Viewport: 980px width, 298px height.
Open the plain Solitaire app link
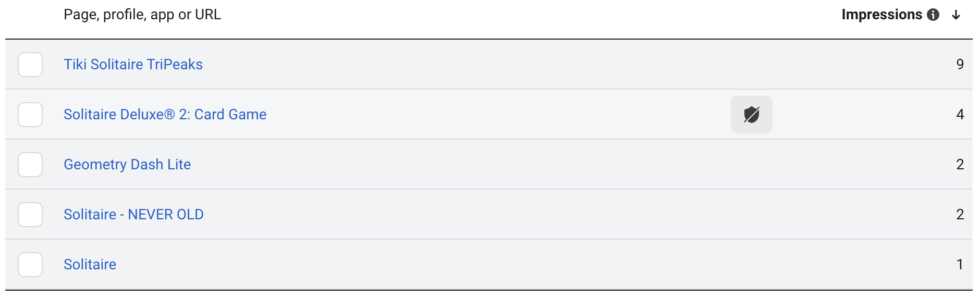(x=90, y=265)
